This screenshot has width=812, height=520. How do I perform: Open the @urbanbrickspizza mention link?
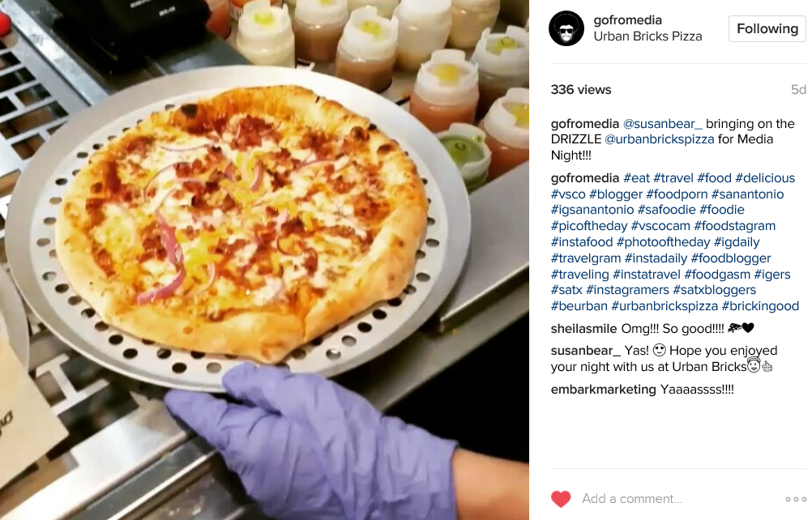659,139
